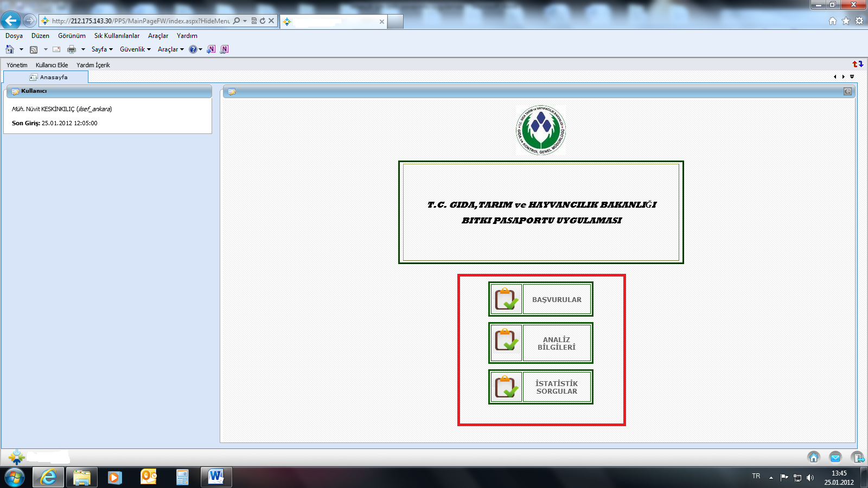Image resolution: width=868 pixels, height=488 pixels.
Task: Open the Düzen menu
Action: [x=40, y=36]
